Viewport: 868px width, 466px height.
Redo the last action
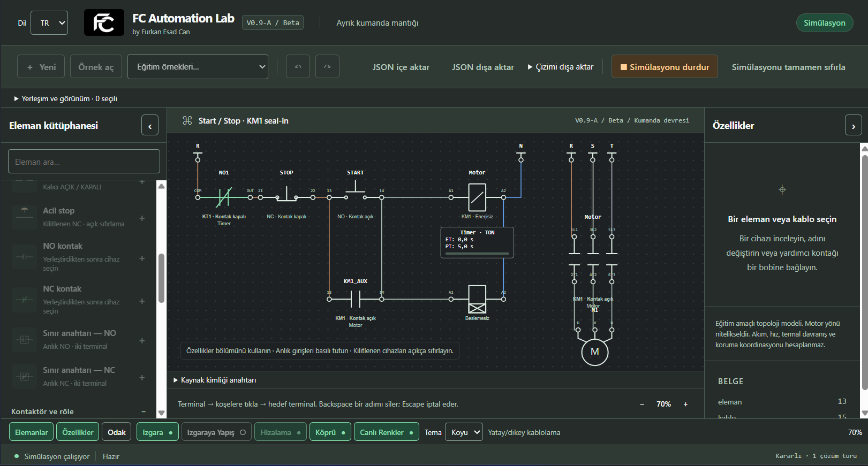click(x=327, y=67)
